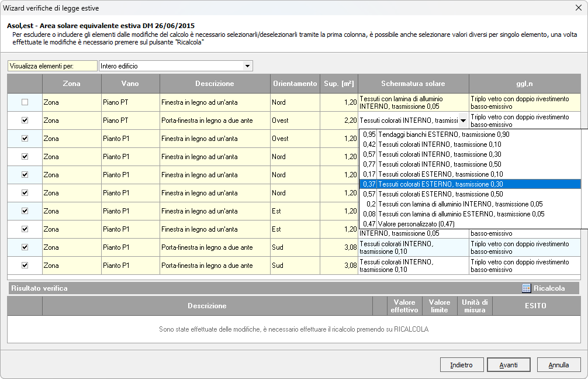Viewport: 588px width, 379px height.
Task: Open the Intero edificio dropdown
Action: click(x=247, y=66)
